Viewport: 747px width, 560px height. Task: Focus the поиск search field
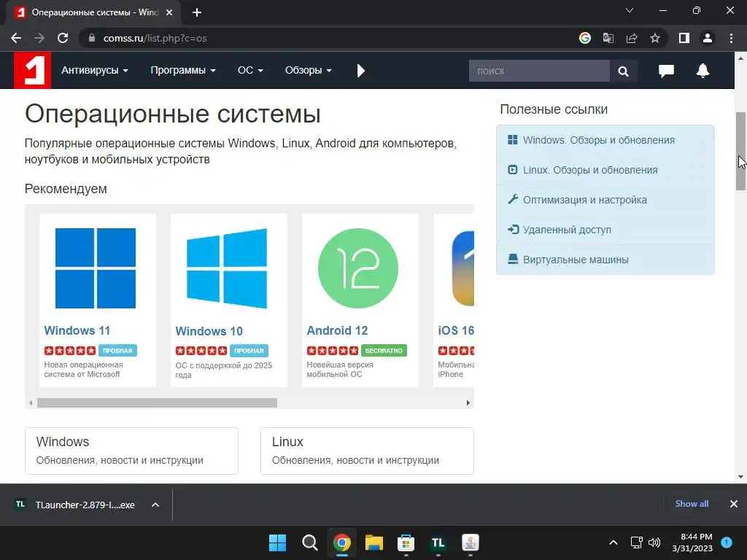539,71
